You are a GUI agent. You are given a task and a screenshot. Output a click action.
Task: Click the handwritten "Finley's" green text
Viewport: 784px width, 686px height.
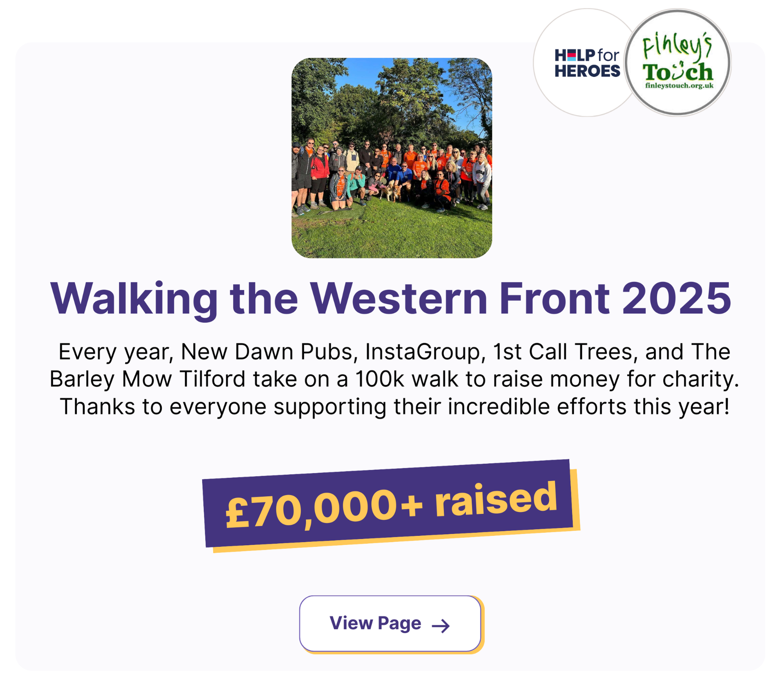pos(677,46)
